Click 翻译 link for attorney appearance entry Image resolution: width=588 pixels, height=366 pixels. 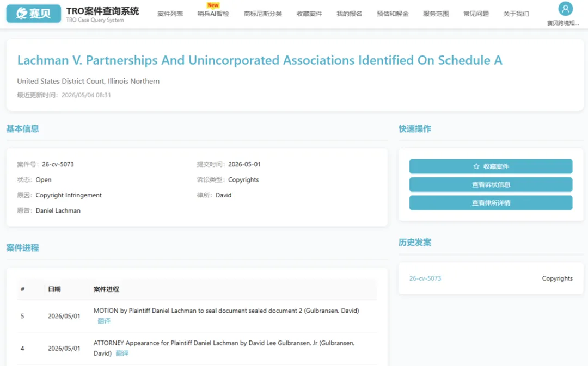click(x=122, y=353)
